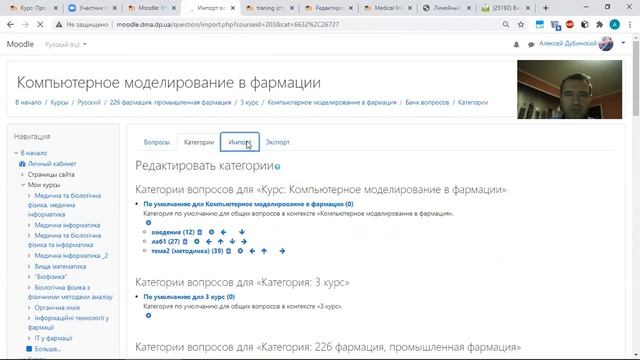Click left arrow in тема2 (методичка) row
Viewport: 640px width, 360px height.
[252, 251]
